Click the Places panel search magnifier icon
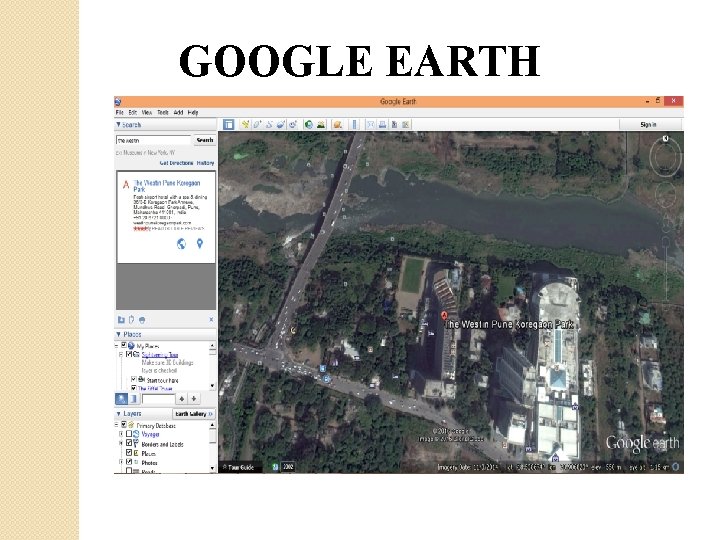Viewport: 720px width, 540px height. coord(121,399)
